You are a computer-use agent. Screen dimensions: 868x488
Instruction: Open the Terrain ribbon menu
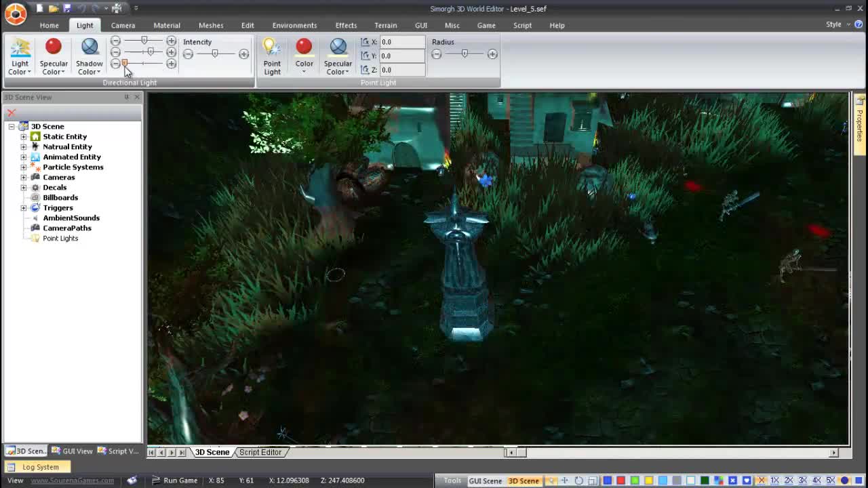tap(385, 25)
